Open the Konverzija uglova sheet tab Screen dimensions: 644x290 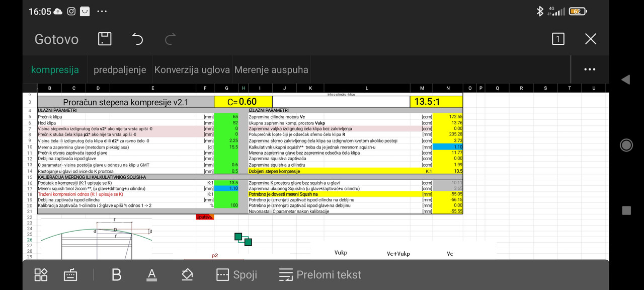tap(192, 69)
